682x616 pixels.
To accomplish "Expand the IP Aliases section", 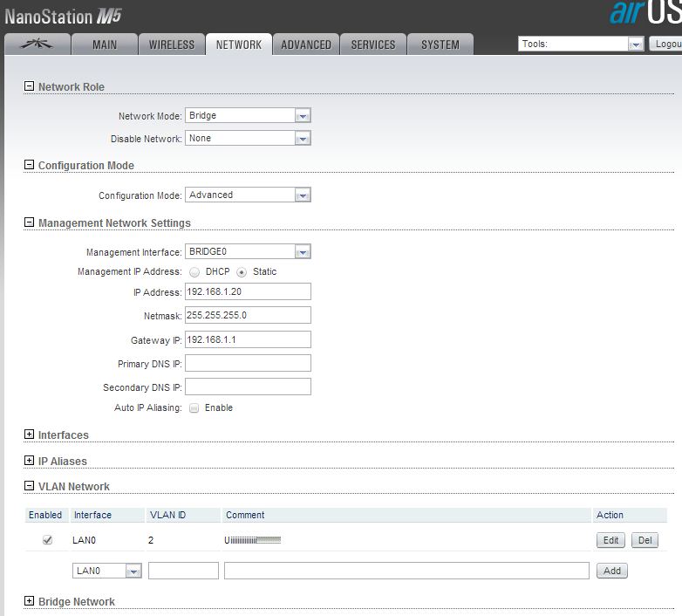I will (29, 461).
